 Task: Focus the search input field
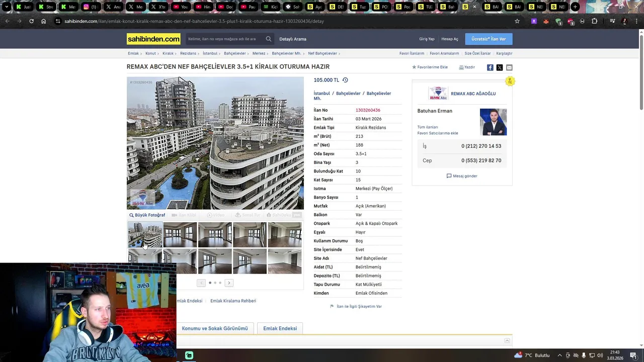pyautogui.click(x=224, y=39)
